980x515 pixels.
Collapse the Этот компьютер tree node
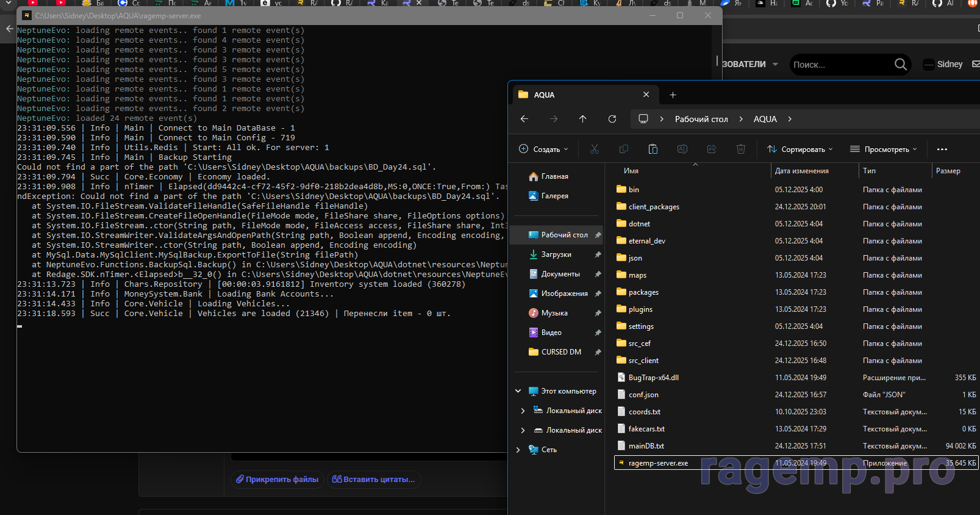518,391
